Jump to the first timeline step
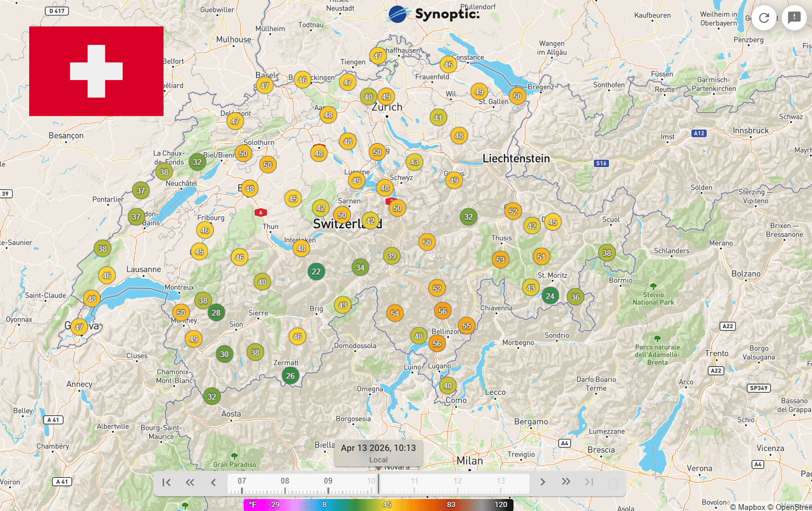The height and width of the screenshot is (511, 812). (166, 482)
